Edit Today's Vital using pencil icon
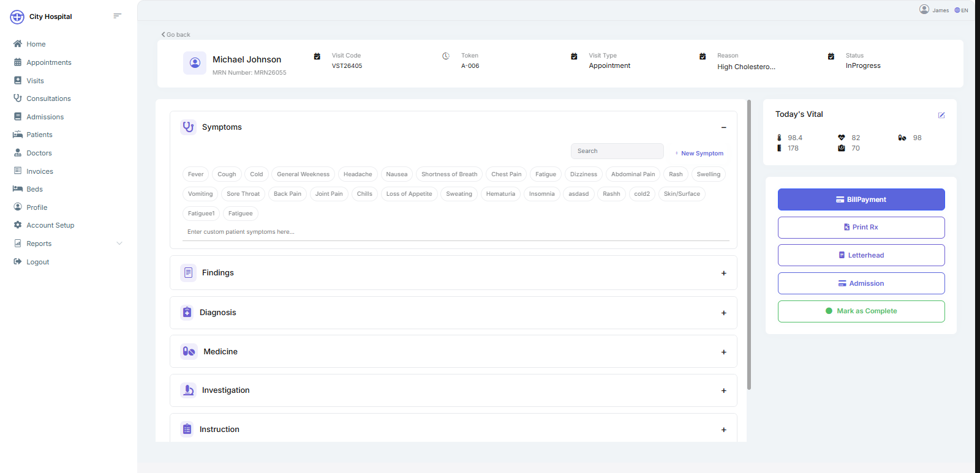Image resolution: width=980 pixels, height=473 pixels. coord(941,115)
